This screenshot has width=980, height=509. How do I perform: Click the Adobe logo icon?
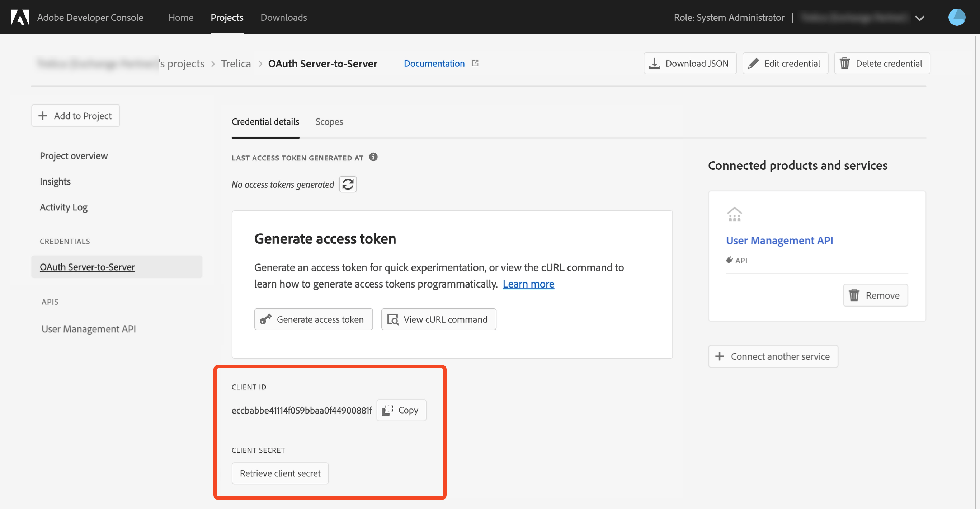click(x=20, y=17)
